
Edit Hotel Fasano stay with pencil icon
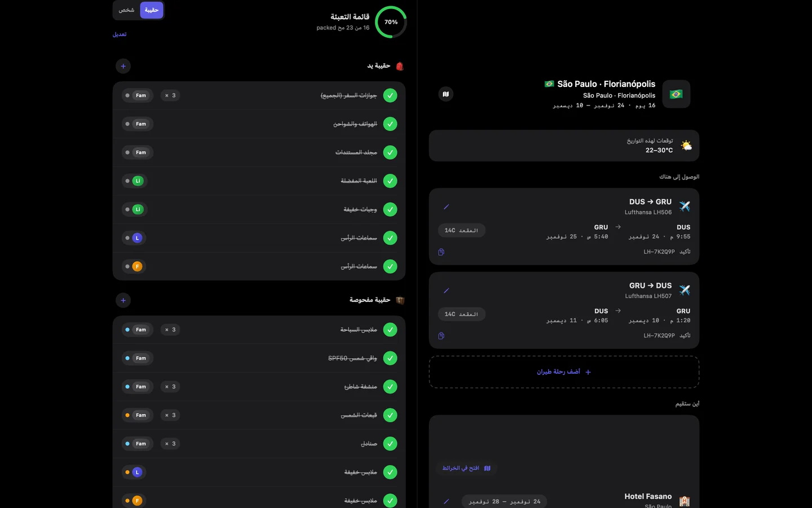click(x=446, y=501)
